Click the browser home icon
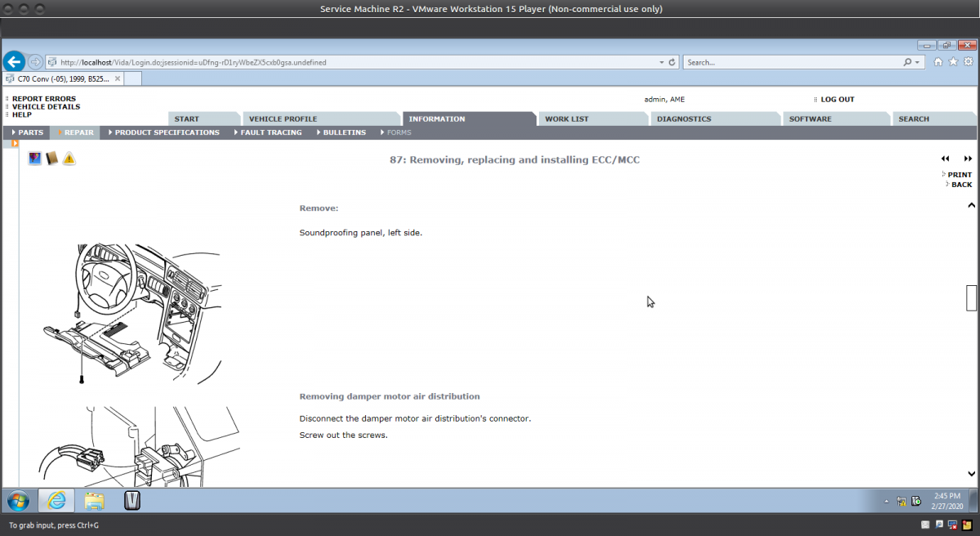 938,62
